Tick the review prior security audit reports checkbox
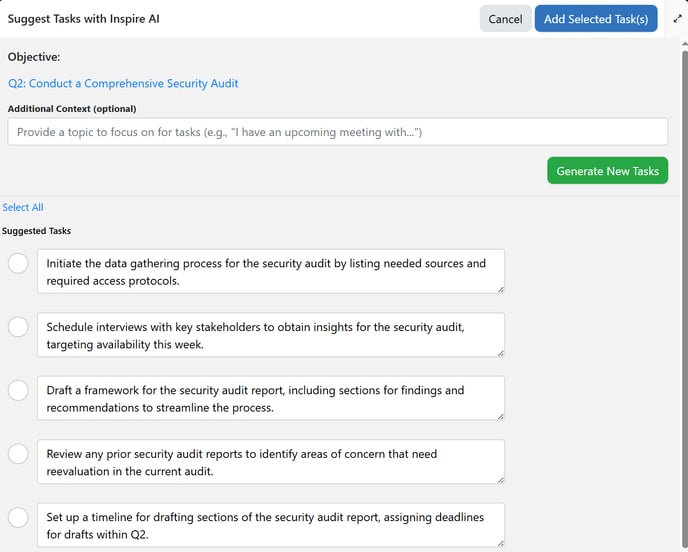 click(x=18, y=454)
